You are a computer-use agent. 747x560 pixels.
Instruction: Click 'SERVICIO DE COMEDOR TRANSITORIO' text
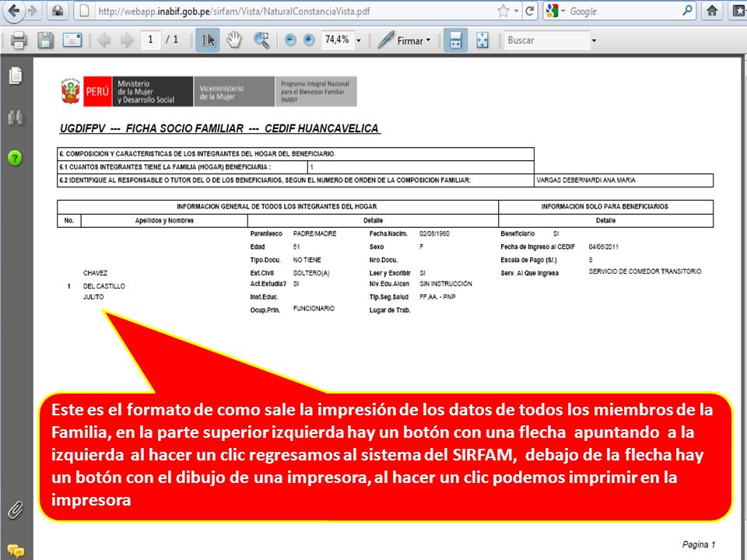645,271
